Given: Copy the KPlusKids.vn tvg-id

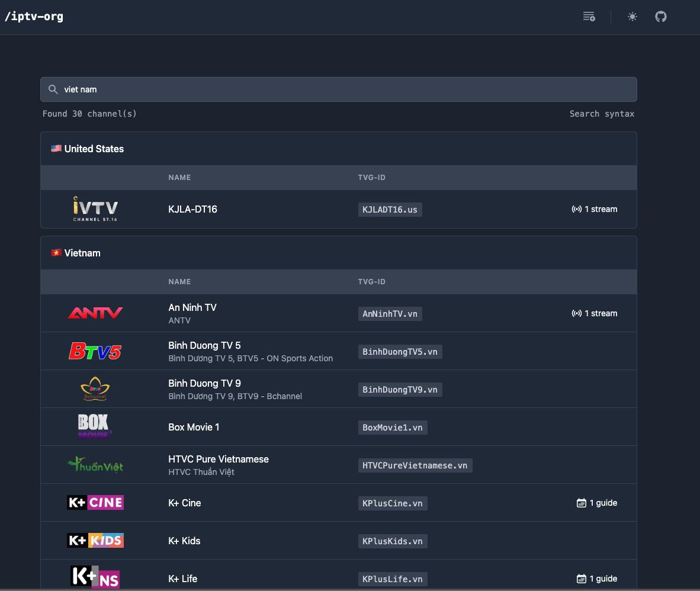Looking at the screenshot, I should pyautogui.click(x=393, y=541).
